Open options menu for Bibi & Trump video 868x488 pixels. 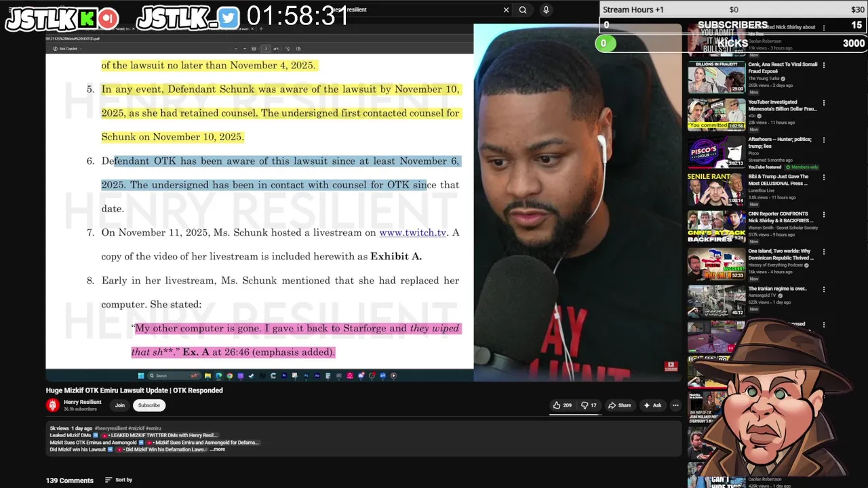824,177
